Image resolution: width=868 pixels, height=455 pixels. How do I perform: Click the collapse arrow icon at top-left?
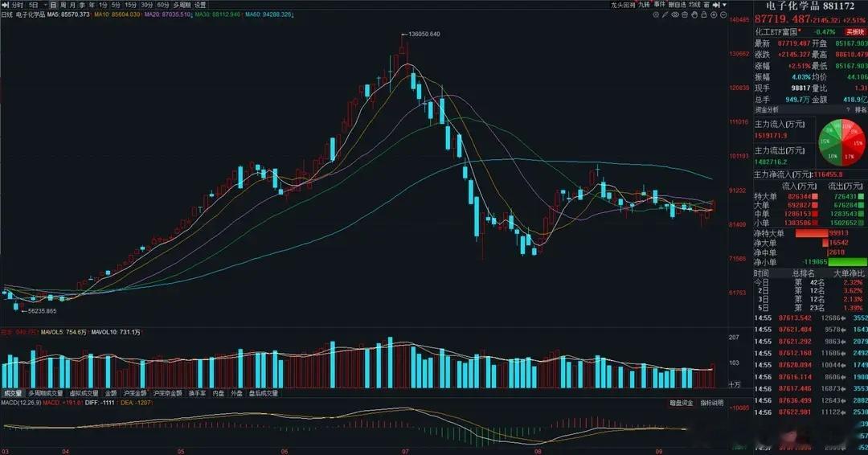pos(6,5)
